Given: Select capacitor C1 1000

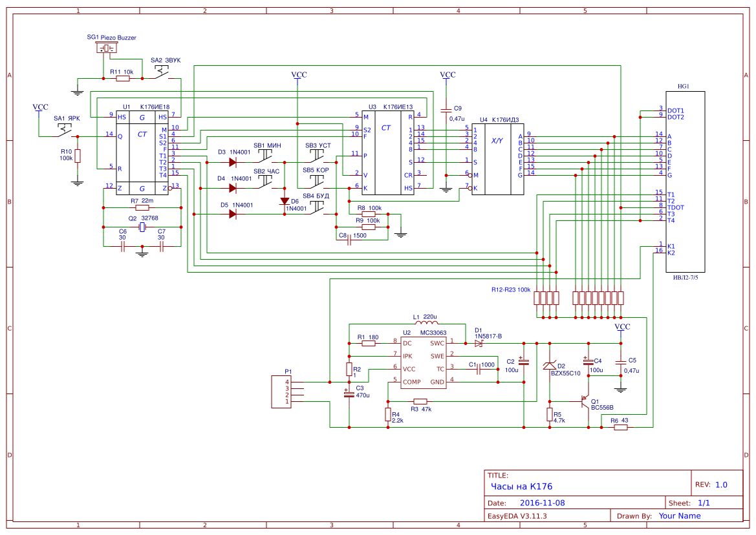Looking at the screenshot, I should click(479, 370).
